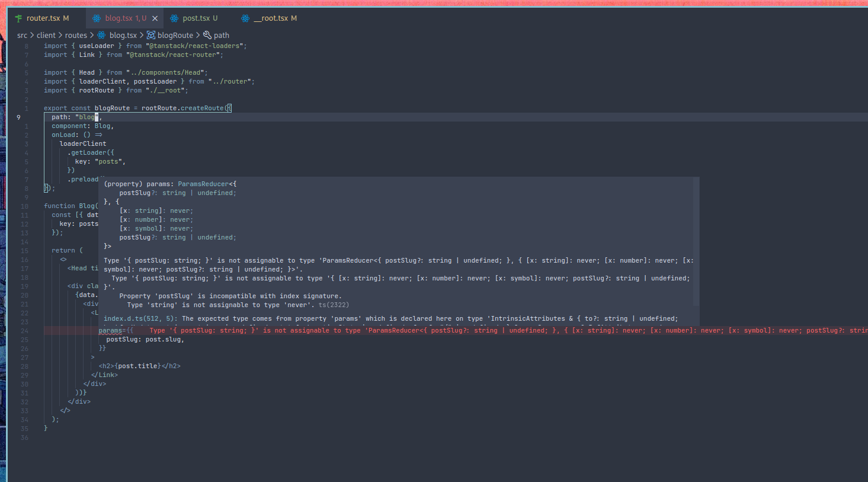Open the blog.tsx breadcrumb segment
The height and width of the screenshot is (482, 868).
coord(123,36)
